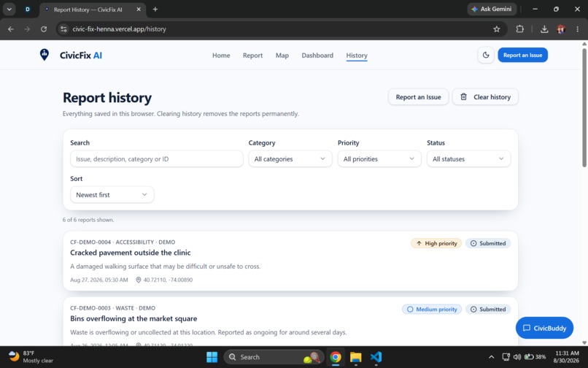Click Submitted badge on Cracked pavement report
This screenshot has height=368, width=588.
pyautogui.click(x=488, y=243)
